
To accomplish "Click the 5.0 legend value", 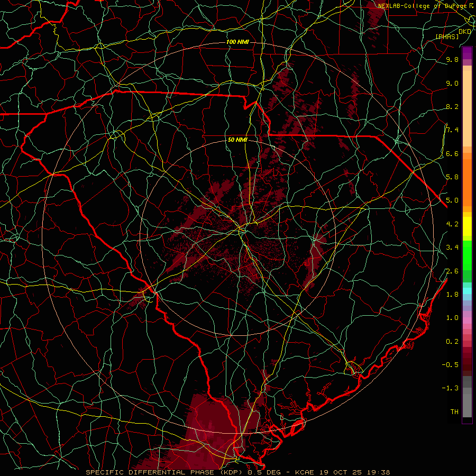I will 452,200.
